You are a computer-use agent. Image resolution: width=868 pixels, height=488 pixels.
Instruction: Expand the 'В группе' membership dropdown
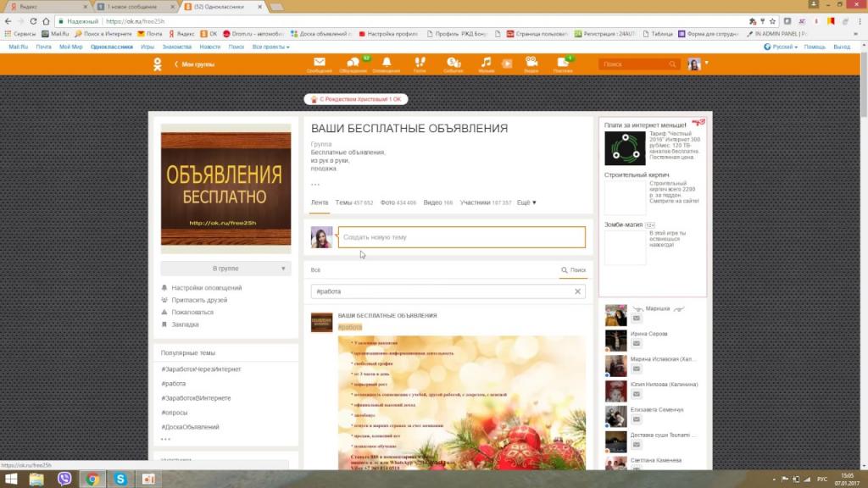225,268
